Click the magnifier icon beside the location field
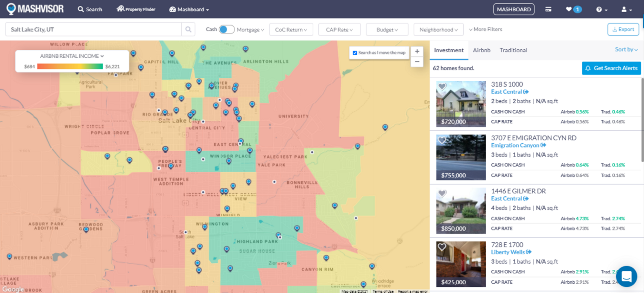The width and height of the screenshot is (644, 293). point(188,29)
